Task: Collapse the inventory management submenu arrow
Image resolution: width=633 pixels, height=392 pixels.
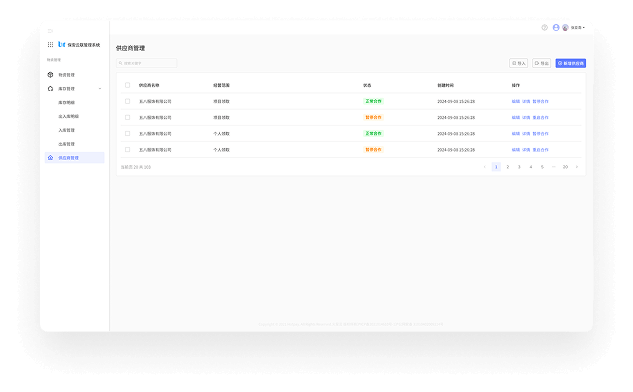Action: click(x=100, y=88)
